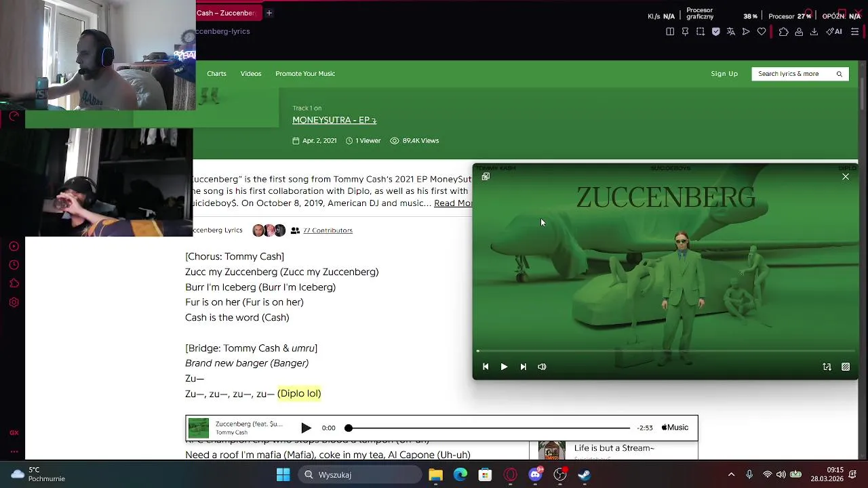Open history from the sidebar clock icon

pyautogui.click(x=14, y=265)
